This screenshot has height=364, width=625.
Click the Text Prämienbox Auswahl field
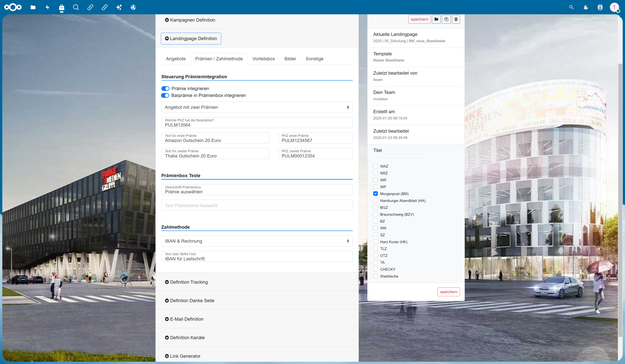pyautogui.click(x=257, y=205)
